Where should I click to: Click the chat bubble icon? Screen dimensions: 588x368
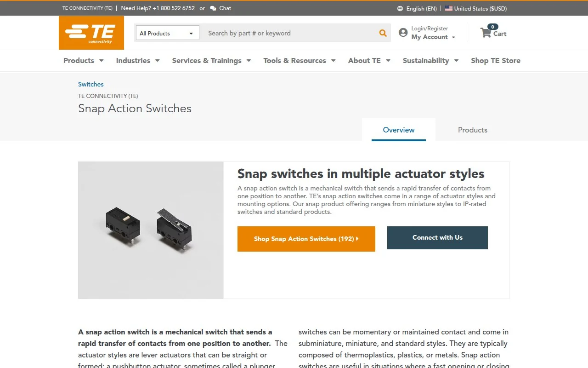click(x=213, y=8)
